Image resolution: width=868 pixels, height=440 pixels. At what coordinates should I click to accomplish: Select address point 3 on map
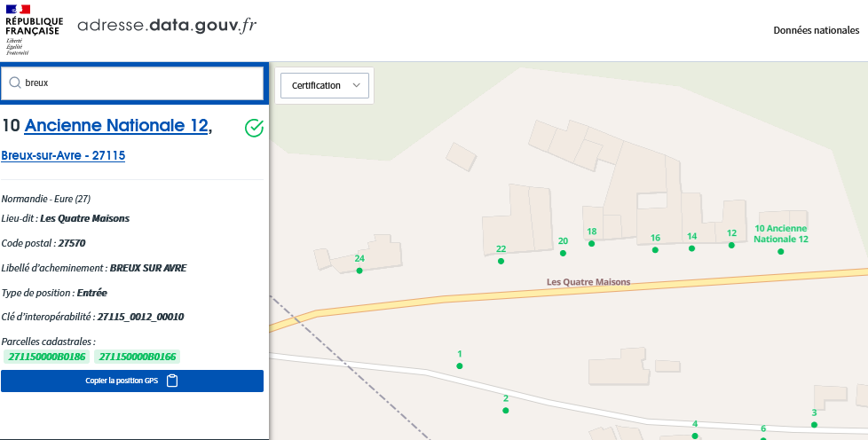pyautogui.click(x=814, y=425)
